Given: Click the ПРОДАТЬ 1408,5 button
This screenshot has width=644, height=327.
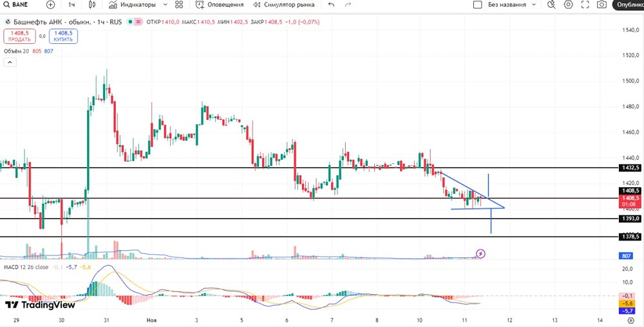Looking at the screenshot, I should pos(20,36).
